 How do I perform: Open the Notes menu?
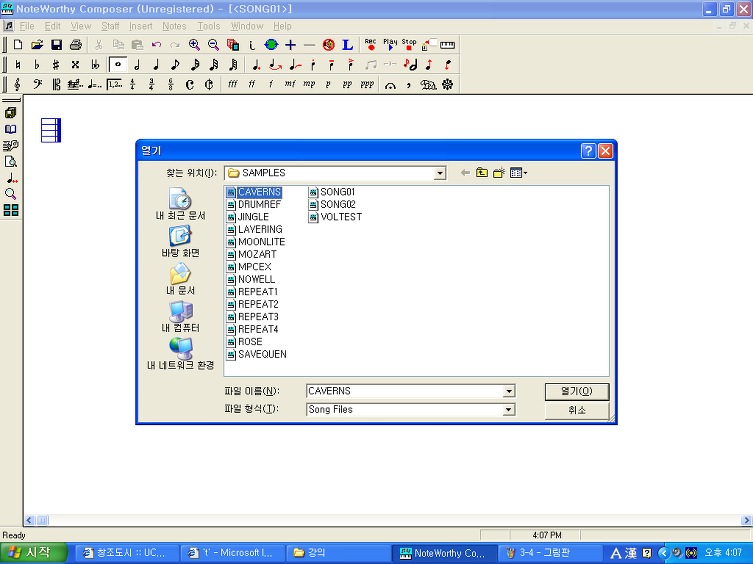pyautogui.click(x=174, y=26)
